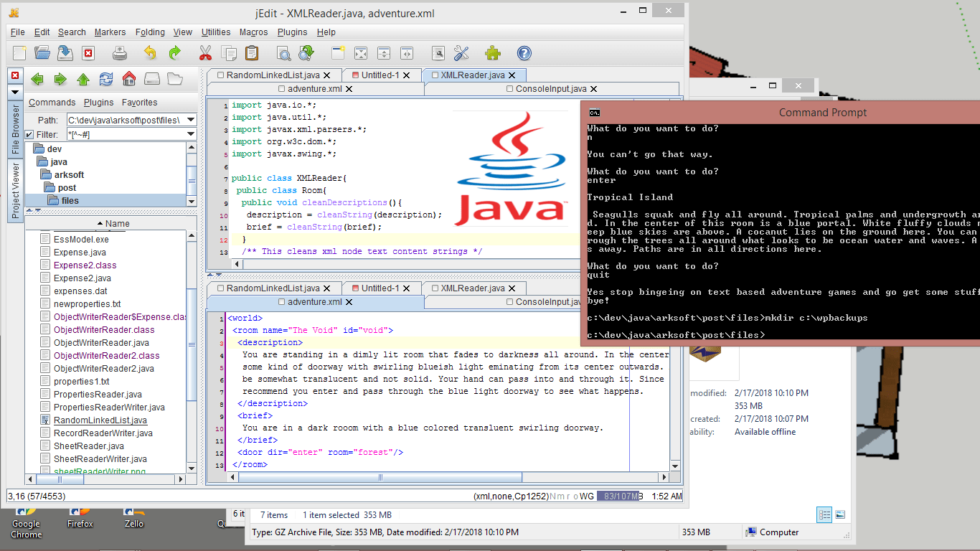Select RandomLinkedList.java in file list
980x551 pixels.
click(100, 420)
